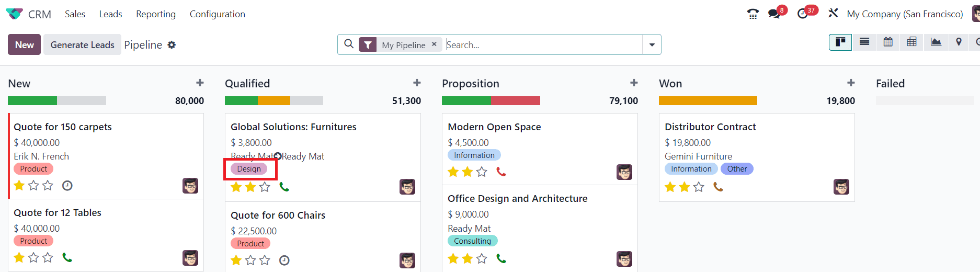Click the orange segment of Qualified progress bar

click(274, 100)
